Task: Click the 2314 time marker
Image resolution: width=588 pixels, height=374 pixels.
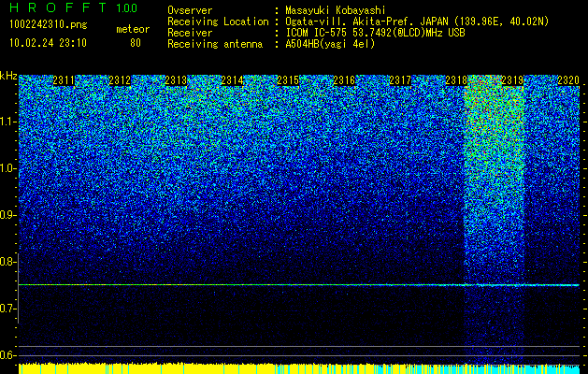Action: (x=232, y=80)
